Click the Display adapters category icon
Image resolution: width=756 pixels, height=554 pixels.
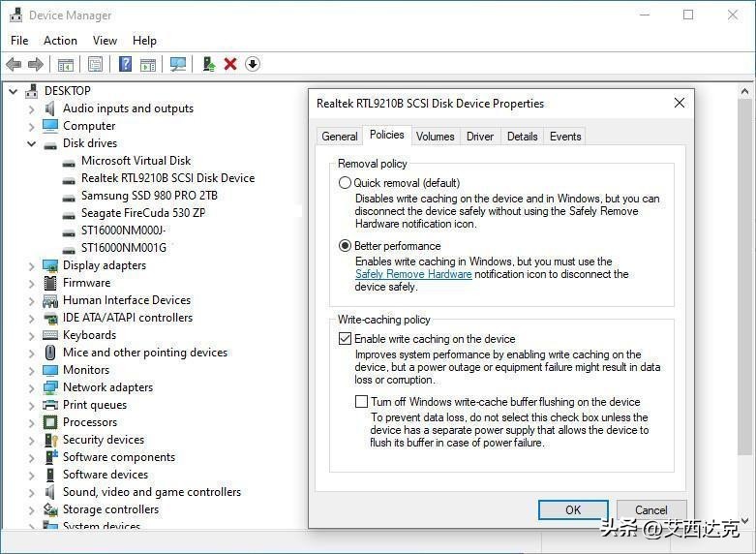(50, 266)
